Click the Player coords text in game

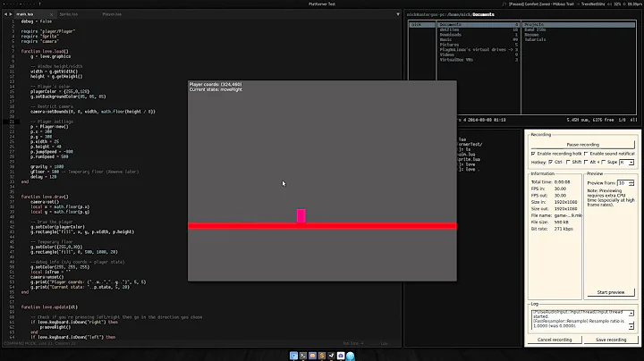(x=216, y=84)
